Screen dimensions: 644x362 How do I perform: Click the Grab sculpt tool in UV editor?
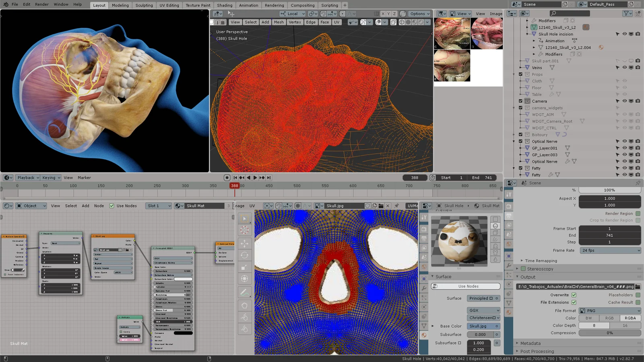pos(244,306)
